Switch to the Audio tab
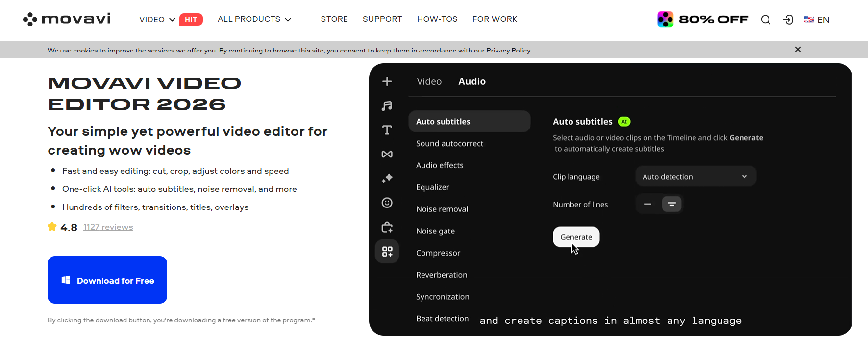This screenshot has width=868, height=362. [471, 81]
